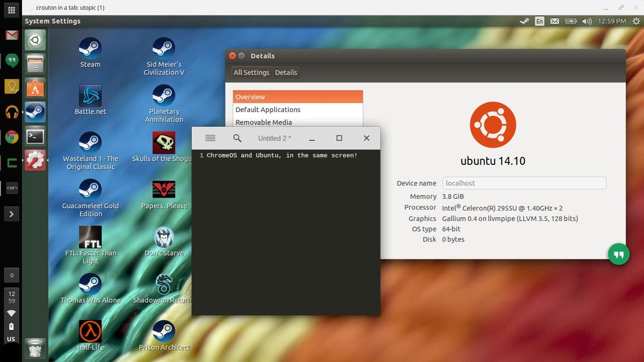The height and width of the screenshot is (362, 644).
Task: Click Untitled 2 editor title
Action: tap(274, 138)
